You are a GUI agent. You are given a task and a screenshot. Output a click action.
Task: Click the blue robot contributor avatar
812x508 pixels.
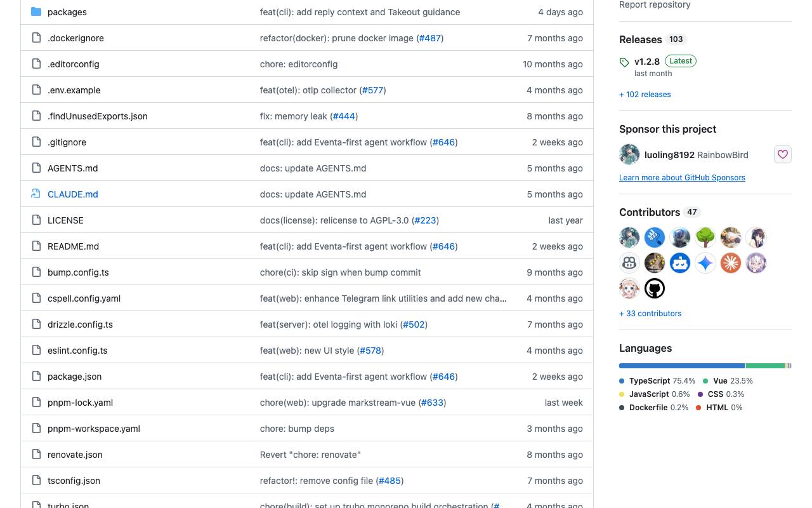pos(680,263)
